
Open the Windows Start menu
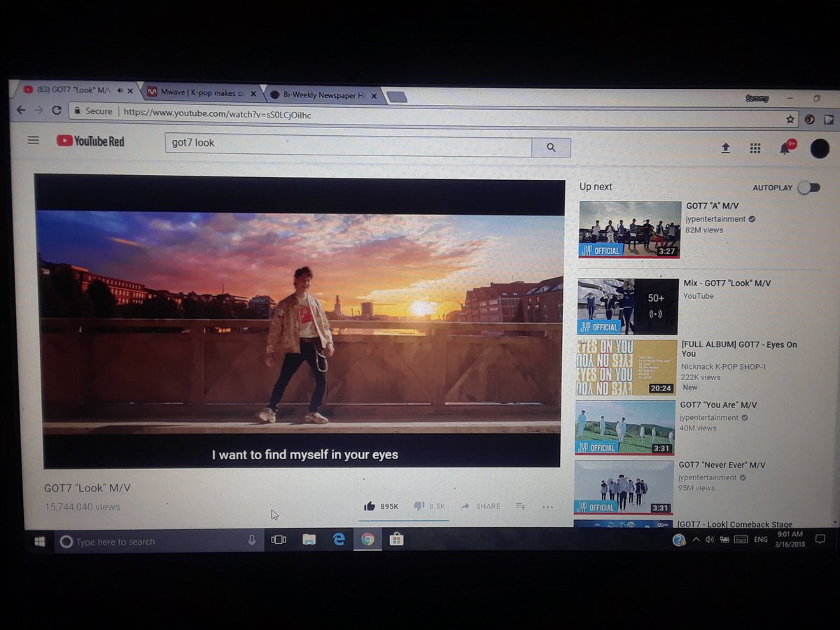click(40, 541)
